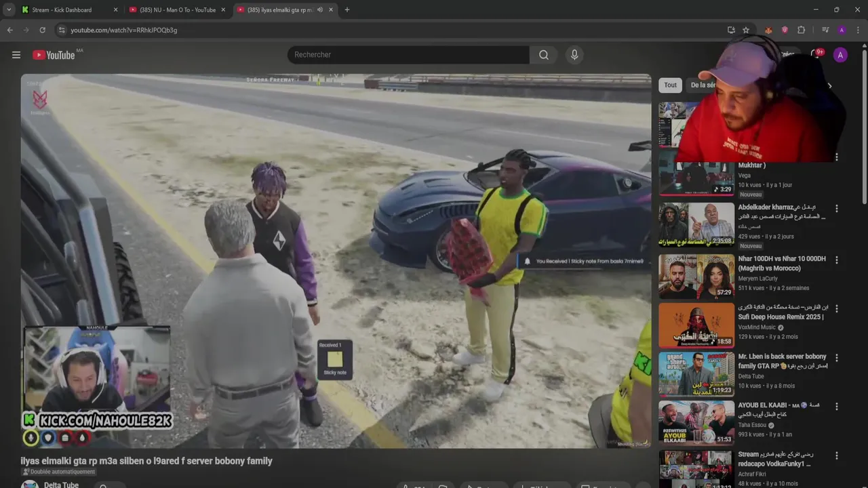Image resolution: width=868 pixels, height=488 pixels.
Task: Open YouTube notifications bell with 9+ badge
Action: pos(817,55)
